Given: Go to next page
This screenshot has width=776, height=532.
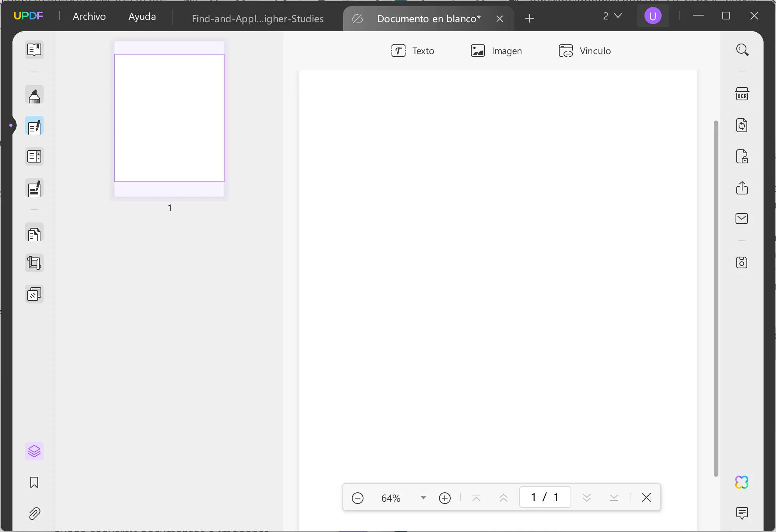Looking at the screenshot, I should click(x=587, y=498).
